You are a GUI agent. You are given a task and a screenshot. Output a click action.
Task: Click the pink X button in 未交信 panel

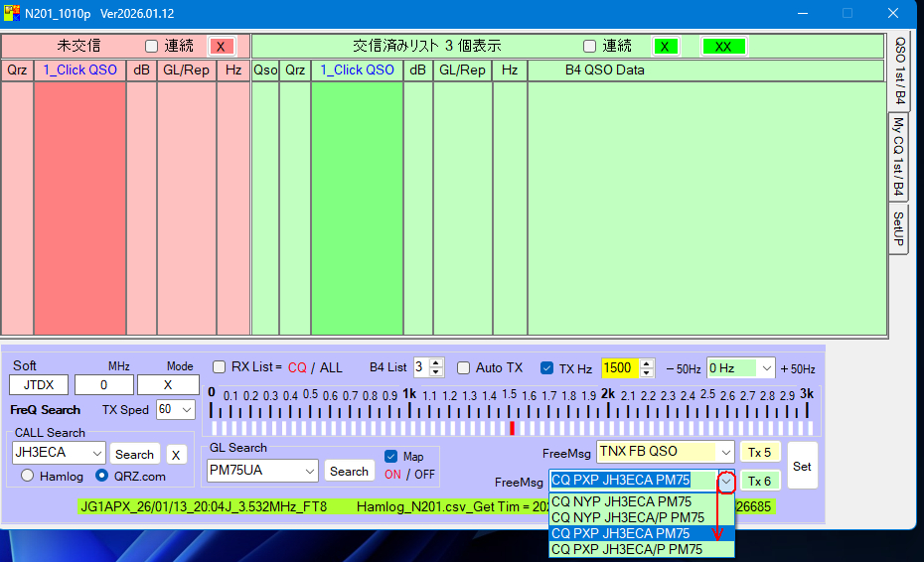221,46
